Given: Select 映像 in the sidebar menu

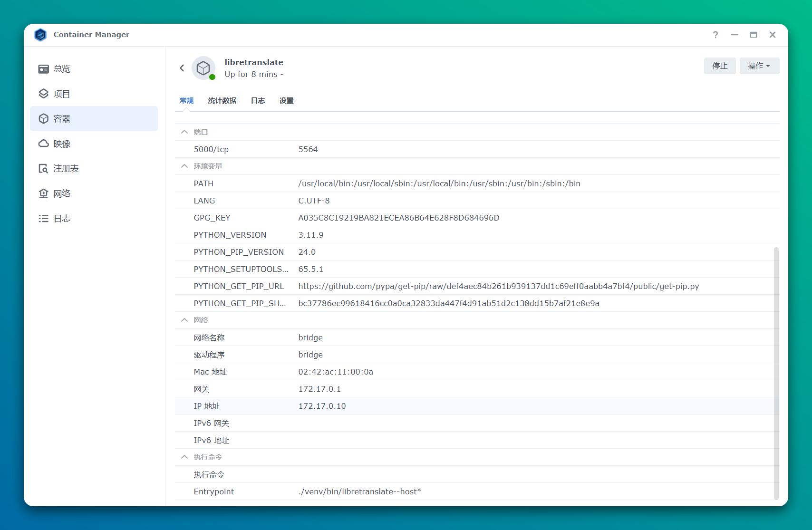Looking at the screenshot, I should (x=94, y=144).
